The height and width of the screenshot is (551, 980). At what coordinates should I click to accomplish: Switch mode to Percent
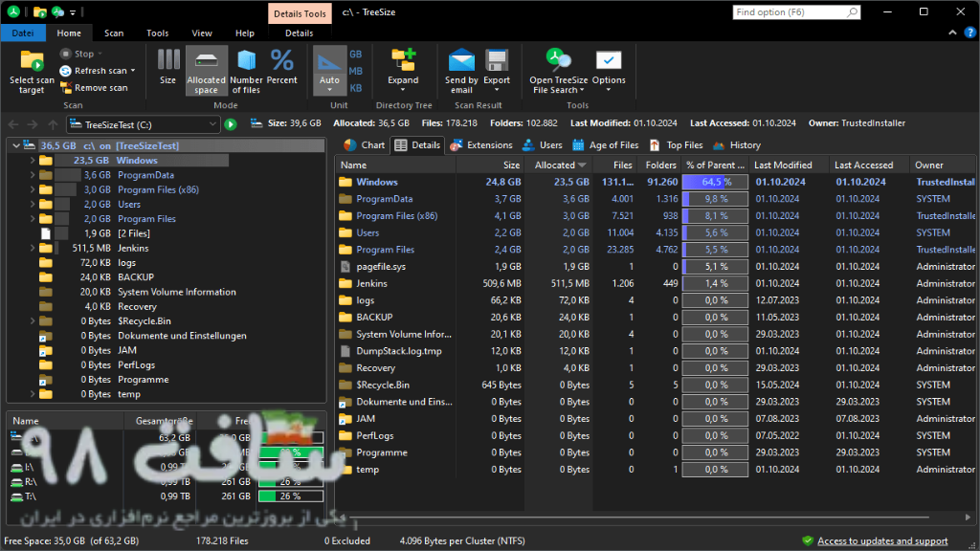(282, 68)
